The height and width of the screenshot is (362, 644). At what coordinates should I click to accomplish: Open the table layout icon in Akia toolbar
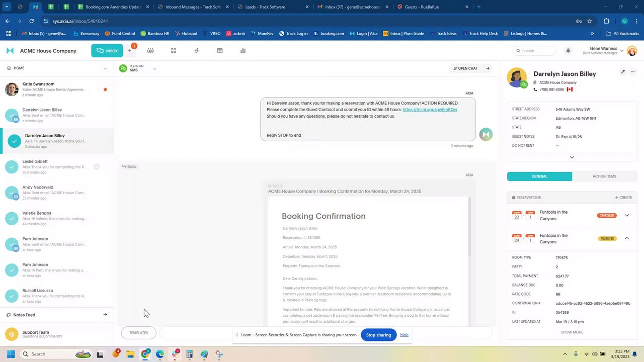tap(220, 51)
